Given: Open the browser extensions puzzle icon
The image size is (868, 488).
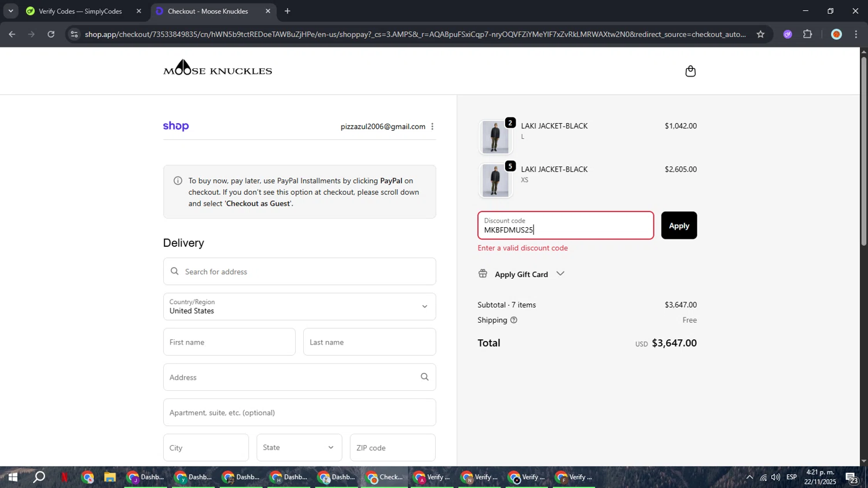Looking at the screenshot, I should (x=808, y=34).
